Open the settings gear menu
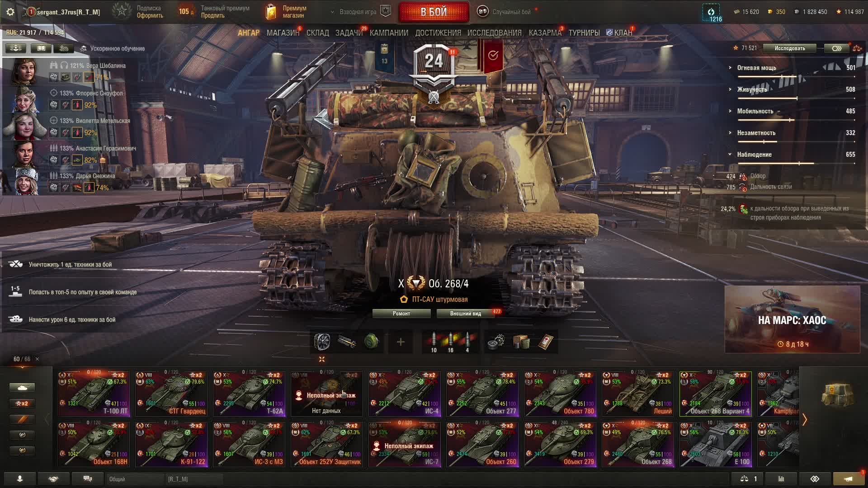The image size is (868, 488). [10, 12]
